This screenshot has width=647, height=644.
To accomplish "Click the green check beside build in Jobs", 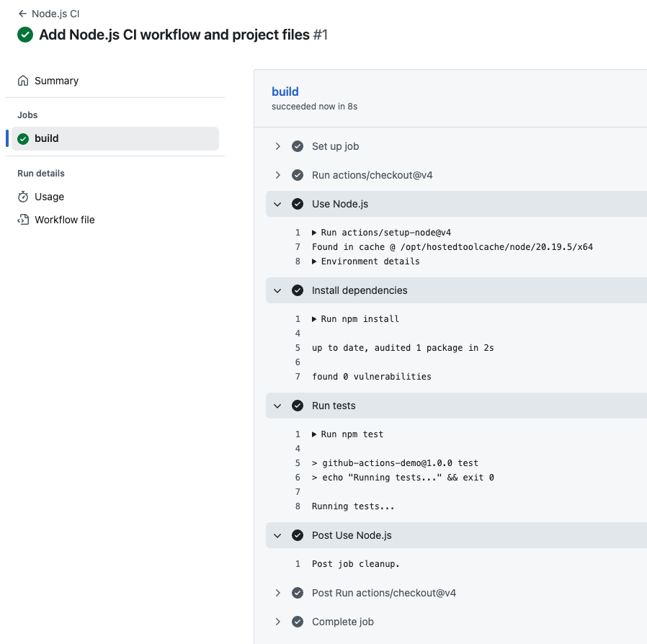I will tap(23, 138).
